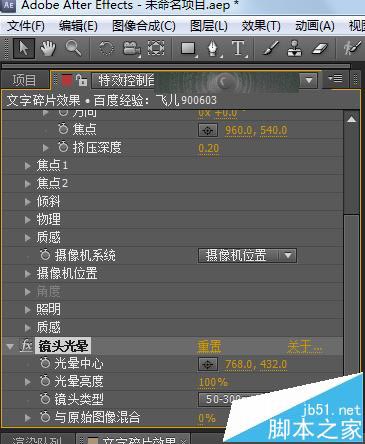Select the Hand tool
Image resolution: width=365 pixels, height=444 pixels.
point(49,49)
